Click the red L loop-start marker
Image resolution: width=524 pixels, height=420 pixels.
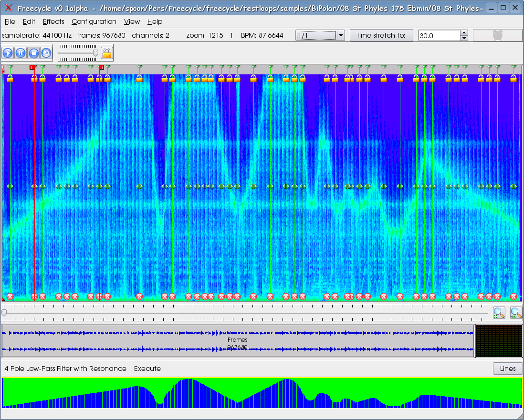pos(32,68)
